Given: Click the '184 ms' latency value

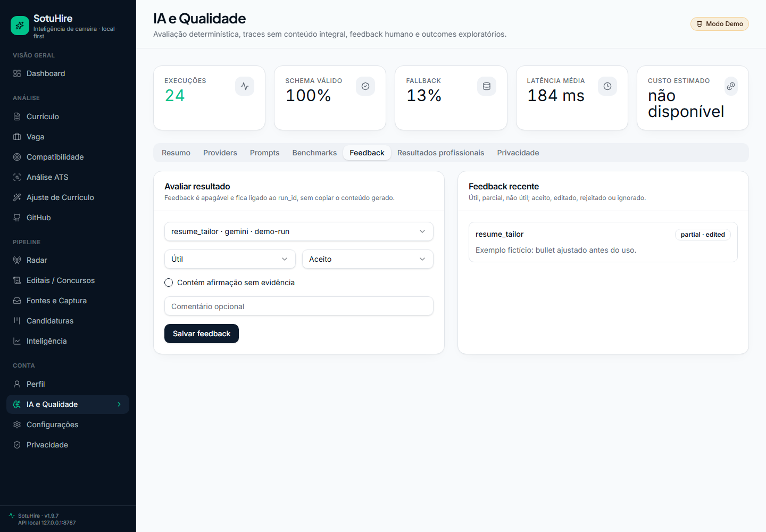Looking at the screenshot, I should coord(556,96).
